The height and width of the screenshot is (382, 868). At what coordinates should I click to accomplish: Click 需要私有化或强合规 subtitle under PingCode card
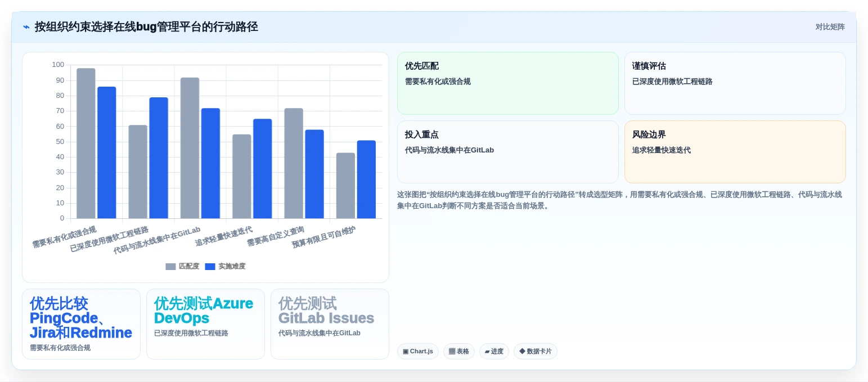[x=60, y=348]
